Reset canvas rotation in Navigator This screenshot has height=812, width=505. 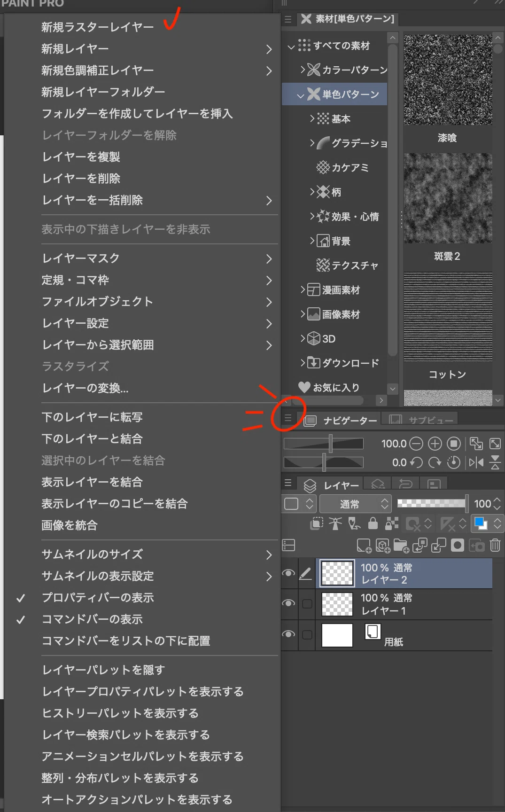coord(454,462)
